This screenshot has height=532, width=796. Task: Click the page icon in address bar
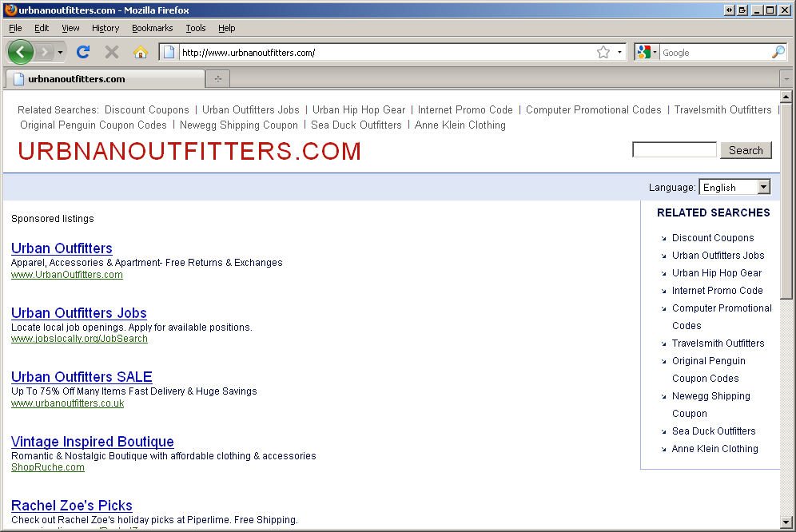pos(169,52)
